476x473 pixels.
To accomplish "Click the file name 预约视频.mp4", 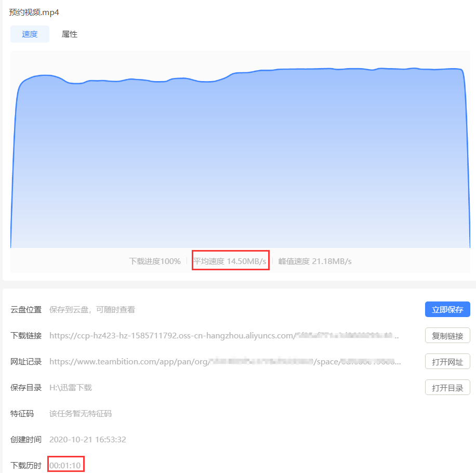I will click(34, 12).
